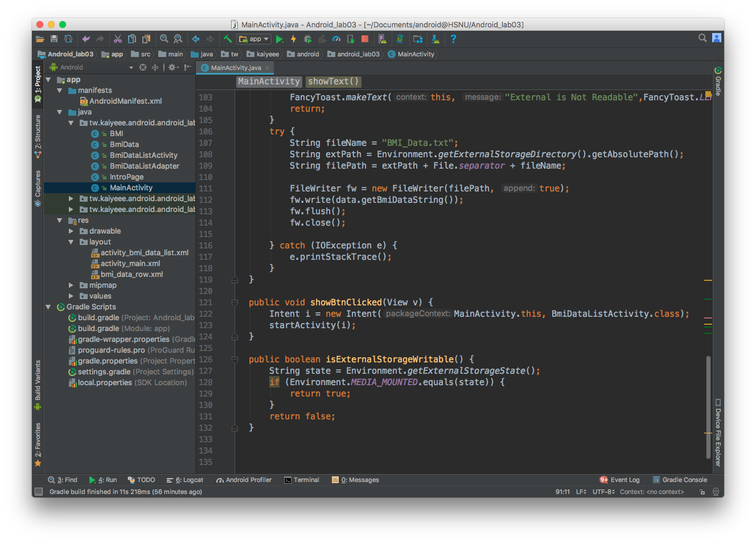The image size is (756, 543).
Task: Click Apply Changes lightning bolt icon
Action: tap(294, 39)
